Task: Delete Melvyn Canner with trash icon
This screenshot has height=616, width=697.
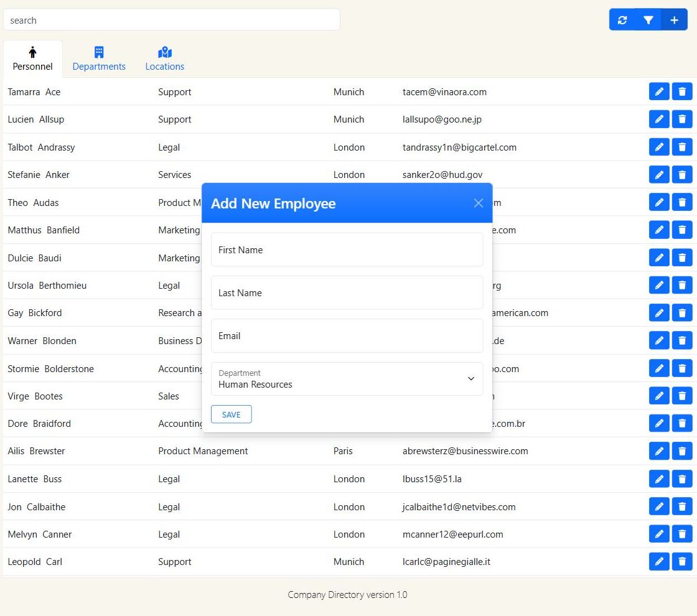Action: coord(682,534)
